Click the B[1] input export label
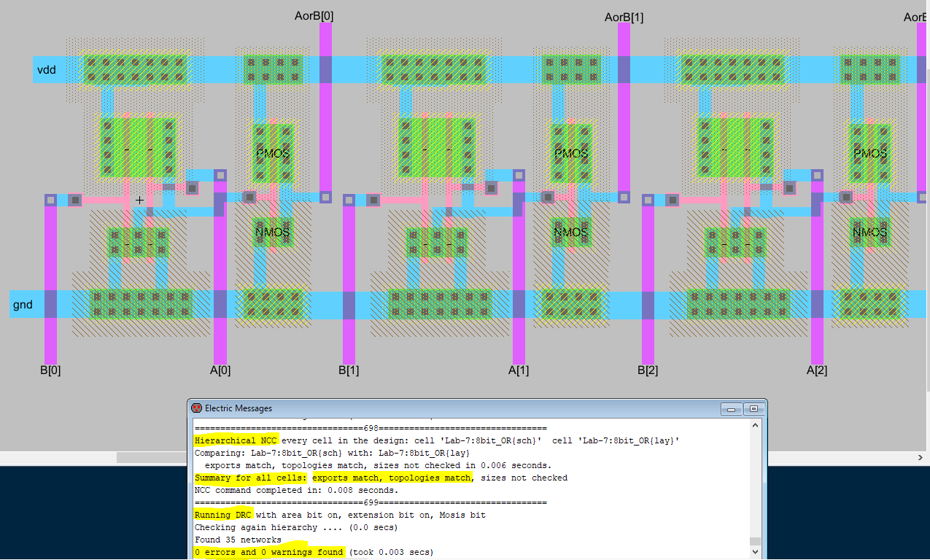The height and width of the screenshot is (560, 930). coord(349,370)
